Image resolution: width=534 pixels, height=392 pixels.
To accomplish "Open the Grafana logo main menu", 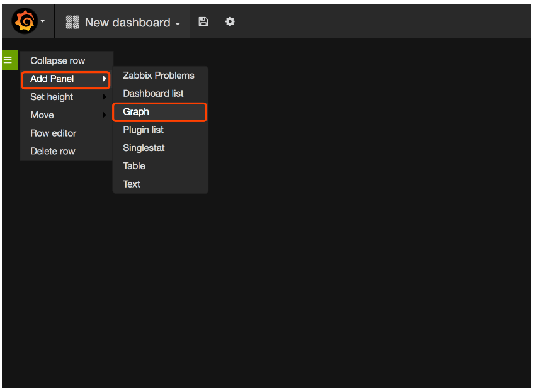I will [x=25, y=21].
